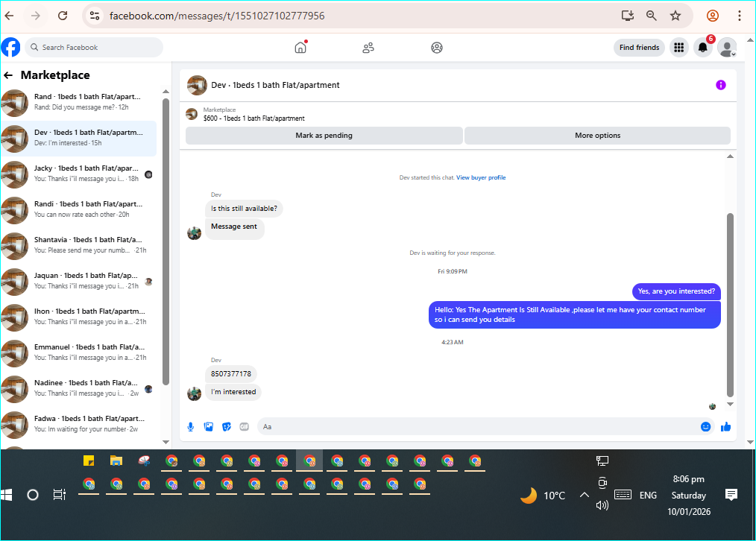Open Chrome three-dot menu
Screen dimensions: 756x541
coord(739,16)
